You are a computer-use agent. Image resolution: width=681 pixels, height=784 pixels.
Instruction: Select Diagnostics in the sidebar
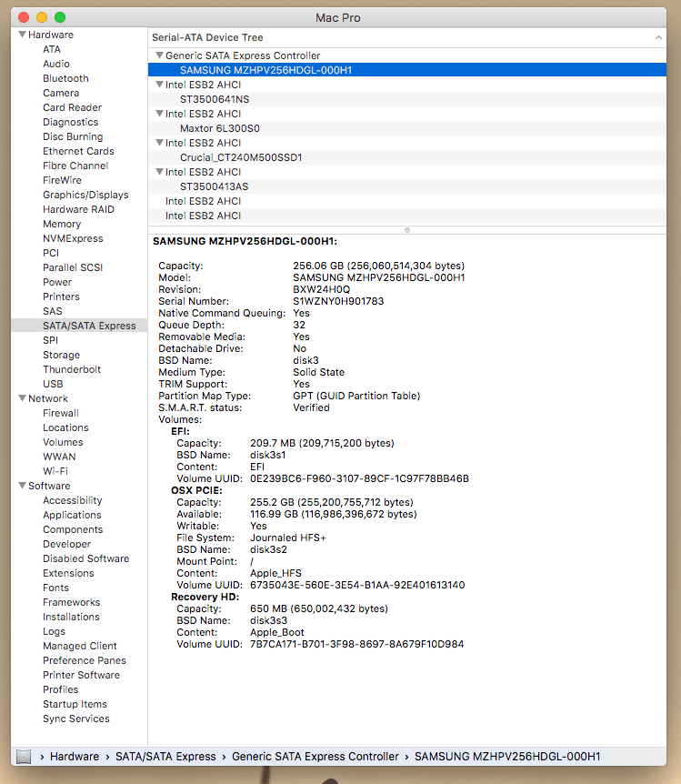[x=71, y=122]
